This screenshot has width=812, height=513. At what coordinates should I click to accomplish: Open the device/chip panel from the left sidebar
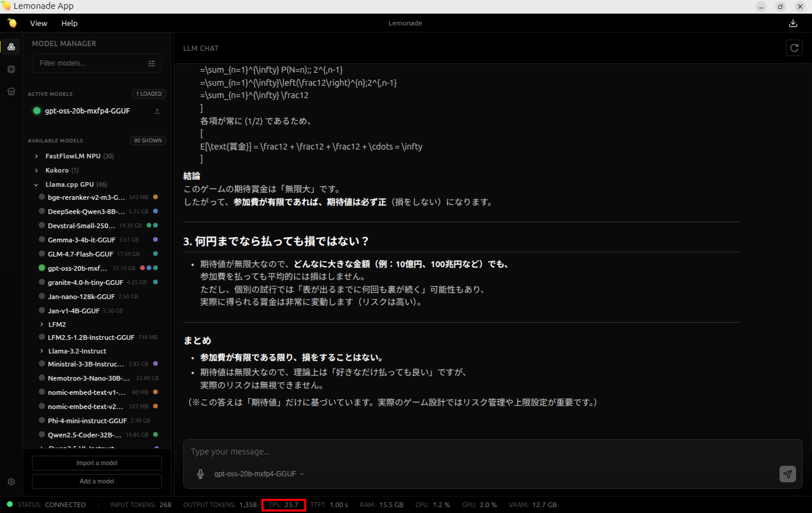pyautogui.click(x=11, y=69)
